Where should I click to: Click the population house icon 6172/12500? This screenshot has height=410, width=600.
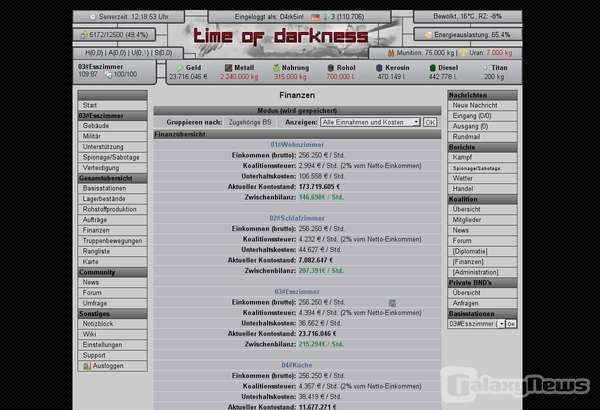[x=83, y=35]
